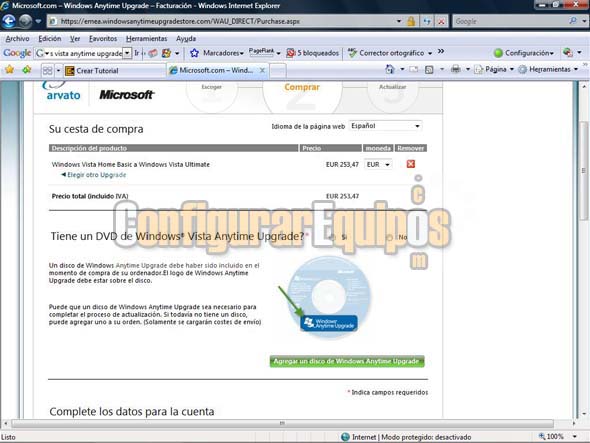Open the Ver menu
Screen dimensions: 590x443
point(75,38)
